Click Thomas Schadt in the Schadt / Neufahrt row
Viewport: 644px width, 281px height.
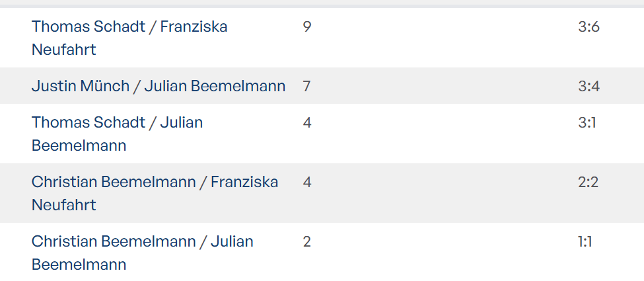(x=88, y=27)
